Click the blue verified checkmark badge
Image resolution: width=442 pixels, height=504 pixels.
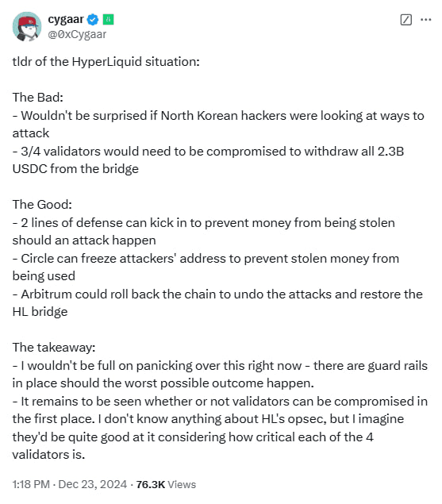tap(93, 20)
